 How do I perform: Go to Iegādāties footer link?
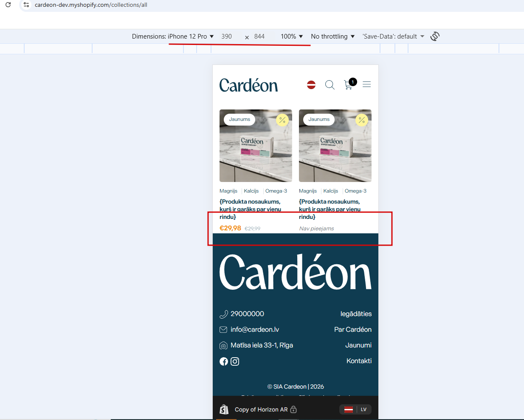pos(356,314)
